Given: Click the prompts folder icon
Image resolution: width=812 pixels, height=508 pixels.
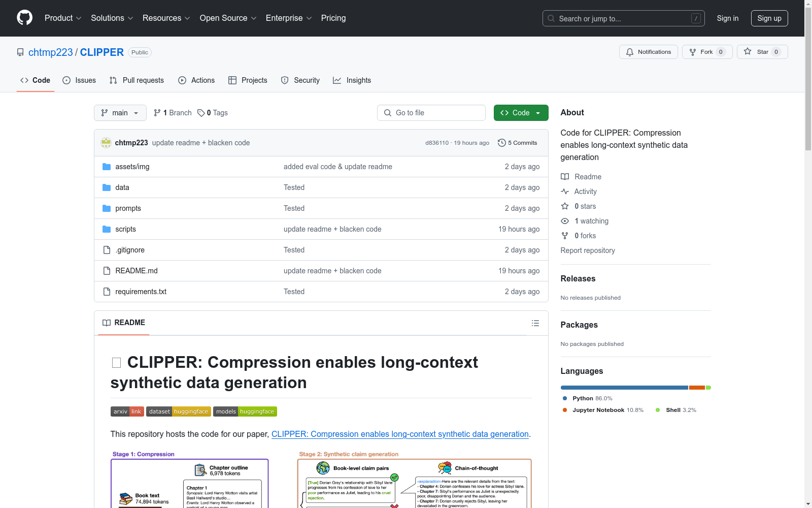Looking at the screenshot, I should click(107, 208).
